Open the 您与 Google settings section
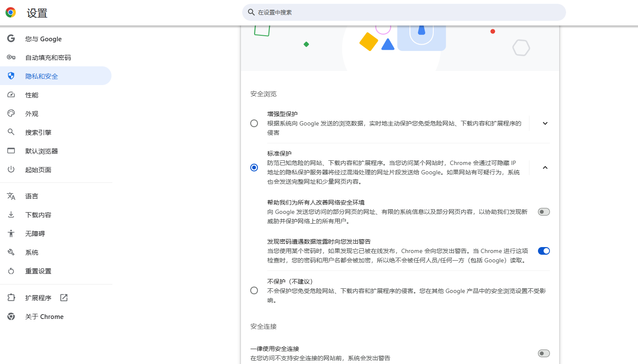 (x=56, y=39)
